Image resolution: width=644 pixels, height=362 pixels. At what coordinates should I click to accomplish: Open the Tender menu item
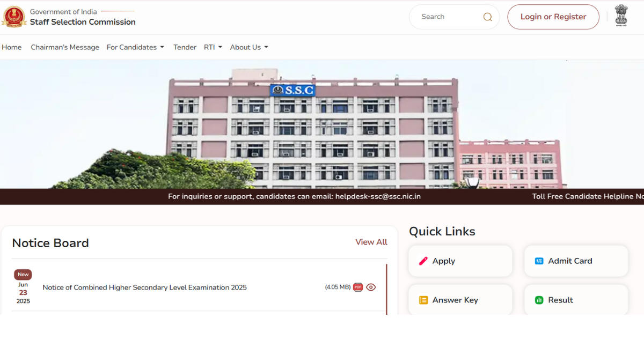(x=185, y=47)
